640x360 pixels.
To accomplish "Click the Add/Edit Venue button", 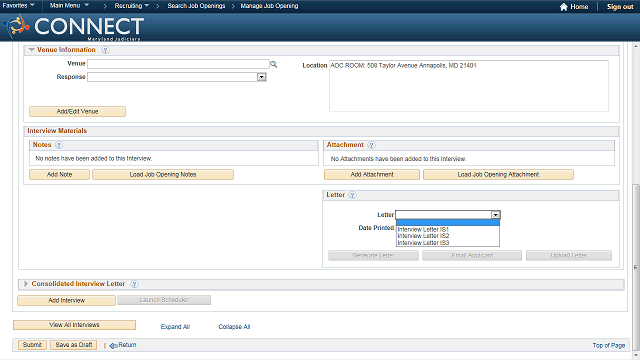I will (77, 111).
